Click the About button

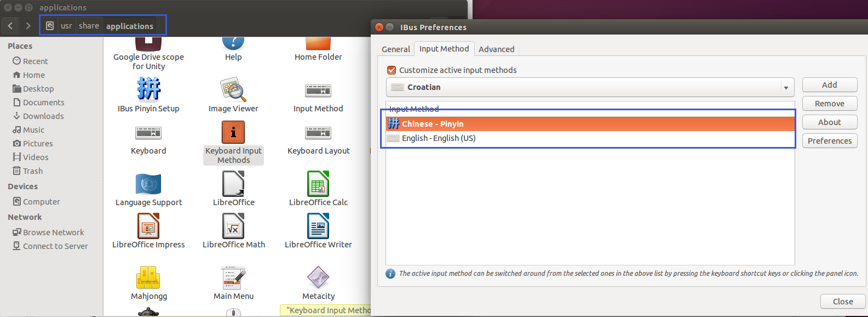click(830, 122)
